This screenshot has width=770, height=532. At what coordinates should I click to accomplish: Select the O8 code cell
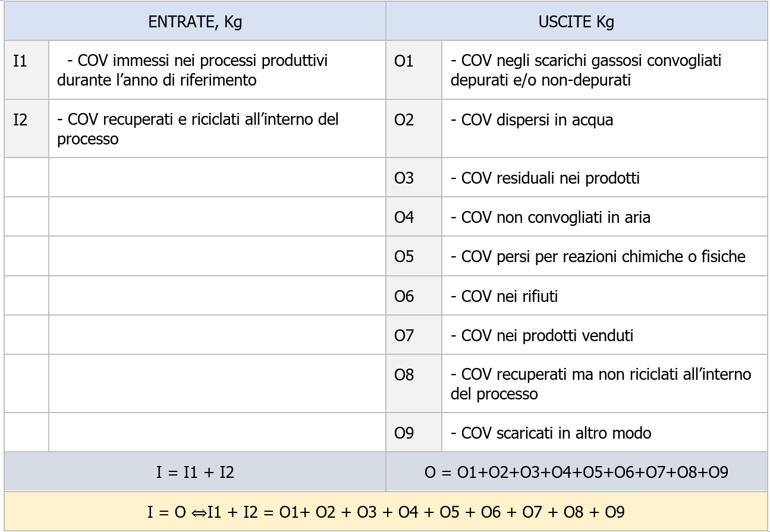[413, 383]
